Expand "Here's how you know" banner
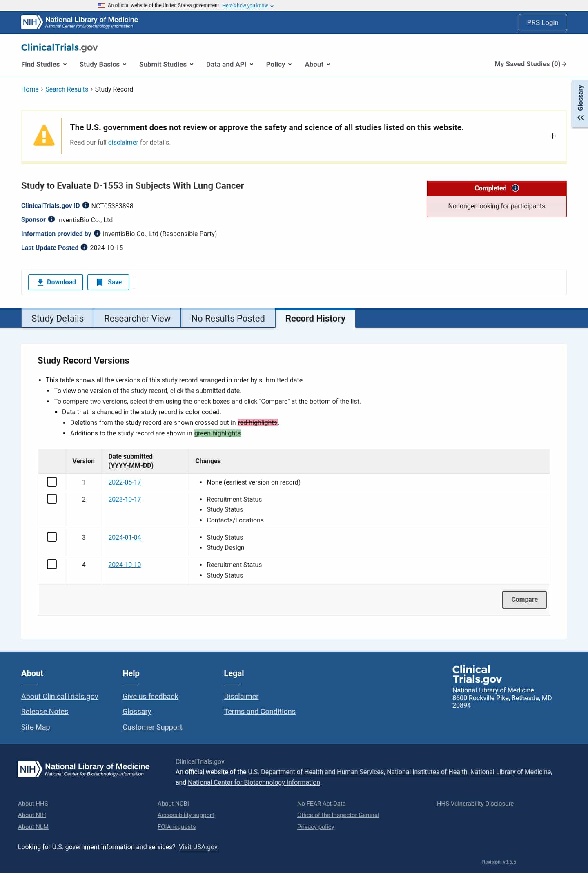The image size is (588, 873). [248, 6]
